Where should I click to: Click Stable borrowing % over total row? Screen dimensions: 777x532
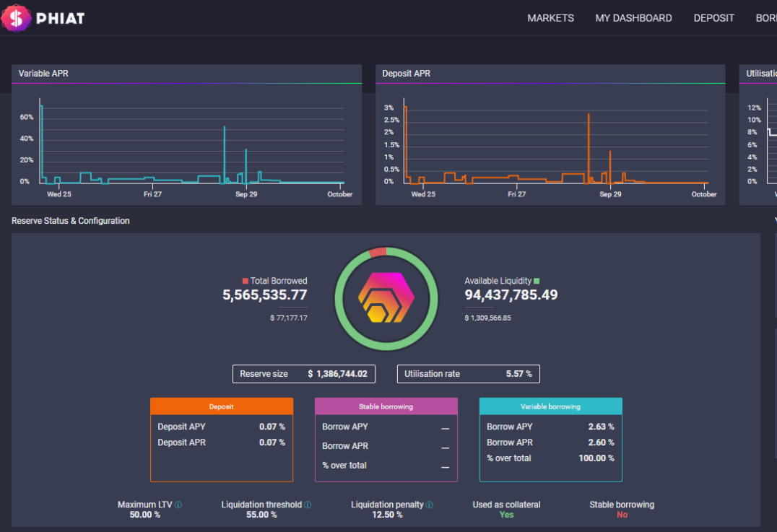pos(386,466)
